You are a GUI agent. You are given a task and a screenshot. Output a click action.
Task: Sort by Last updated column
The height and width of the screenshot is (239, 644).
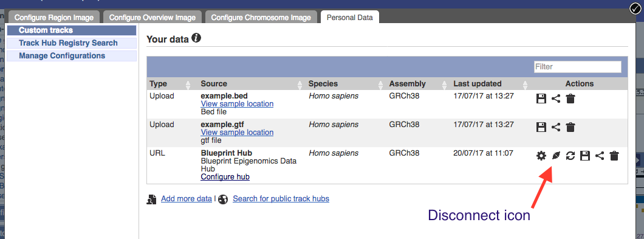(x=478, y=84)
